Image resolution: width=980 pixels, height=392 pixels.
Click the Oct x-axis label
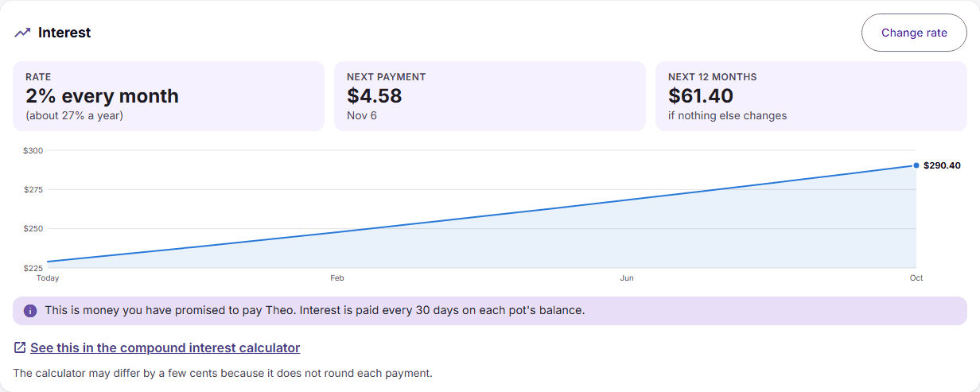[916, 278]
